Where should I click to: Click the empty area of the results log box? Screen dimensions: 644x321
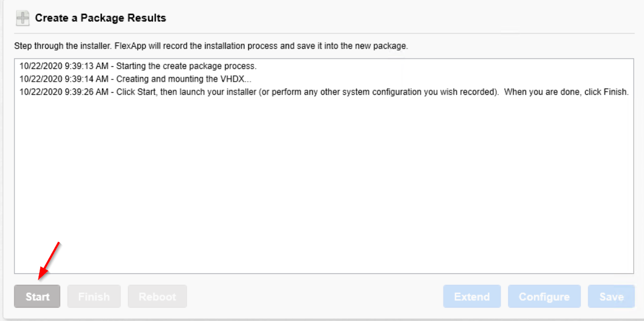coord(324,185)
